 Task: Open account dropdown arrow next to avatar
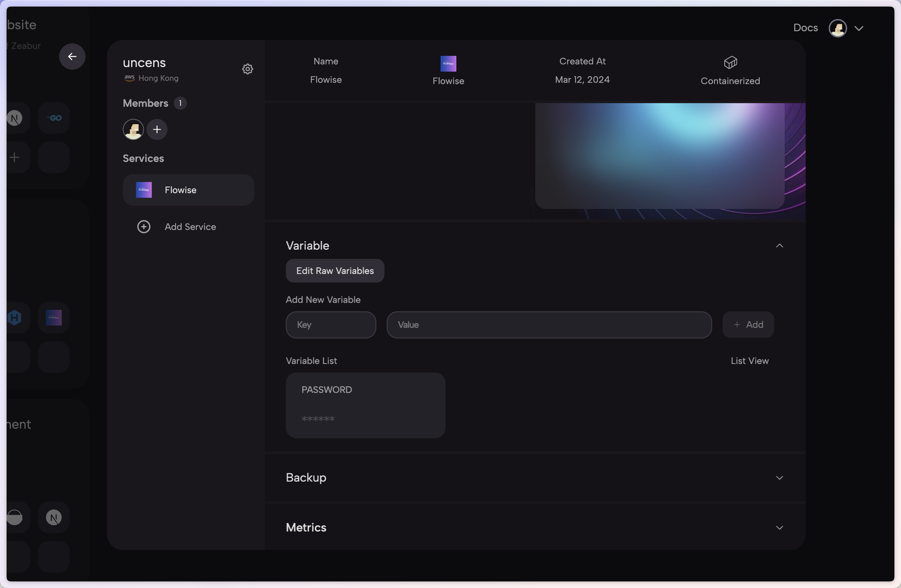click(x=859, y=28)
